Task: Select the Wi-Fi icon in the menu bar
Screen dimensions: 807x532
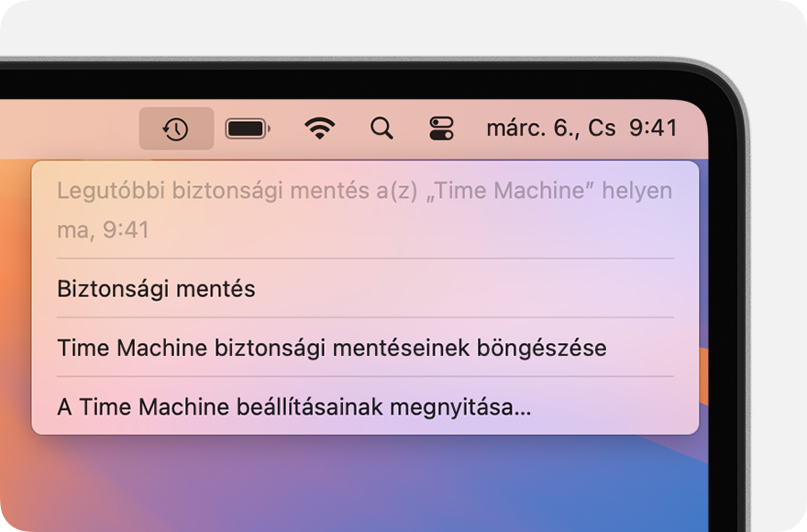Action: click(x=318, y=128)
